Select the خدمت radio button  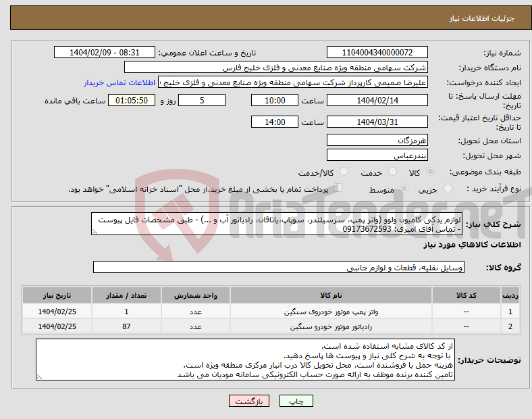392,172
